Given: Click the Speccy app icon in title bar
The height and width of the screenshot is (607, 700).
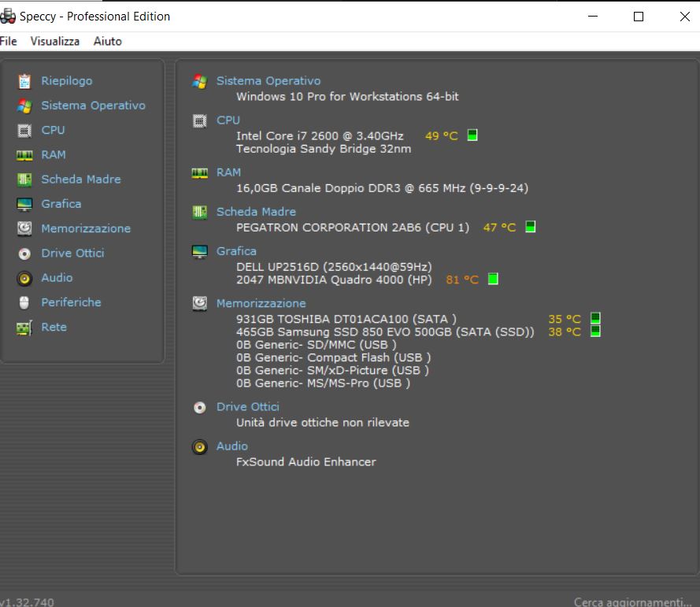Looking at the screenshot, I should 8,16.
